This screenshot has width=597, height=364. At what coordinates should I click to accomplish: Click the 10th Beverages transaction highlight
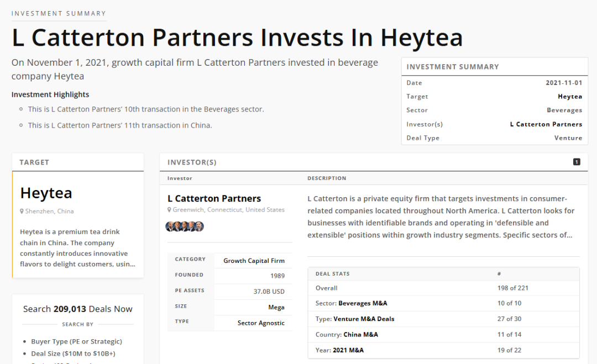coord(146,109)
